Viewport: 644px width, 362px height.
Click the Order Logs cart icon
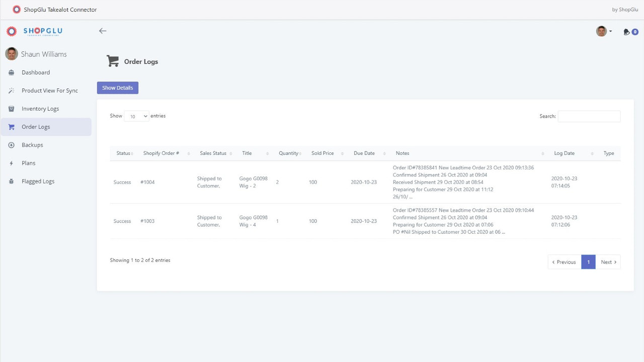[x=11, y=127]
